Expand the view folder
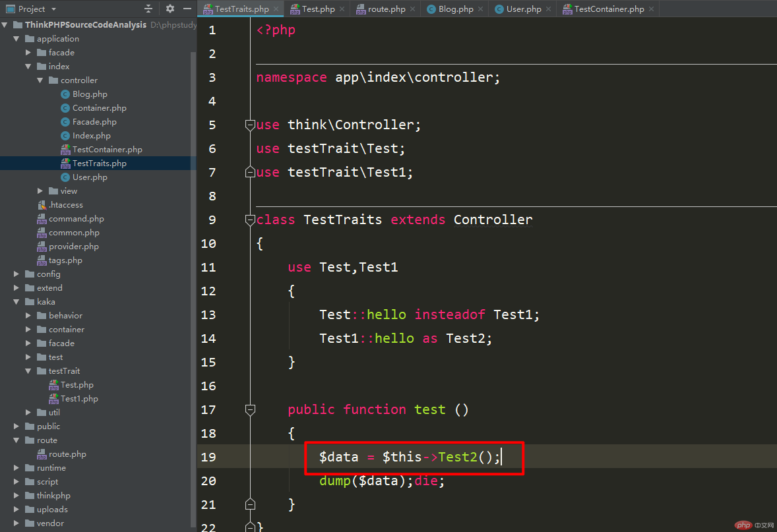Screen dimensions: 777x532 pos(40,191)
